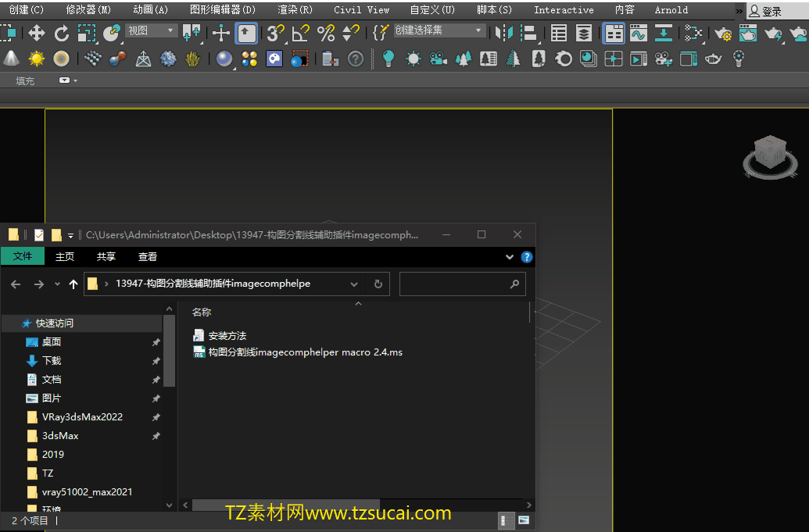Toggle the Percent Snap button
Viewport: 809px width, 532px height.
coord(326,33)
